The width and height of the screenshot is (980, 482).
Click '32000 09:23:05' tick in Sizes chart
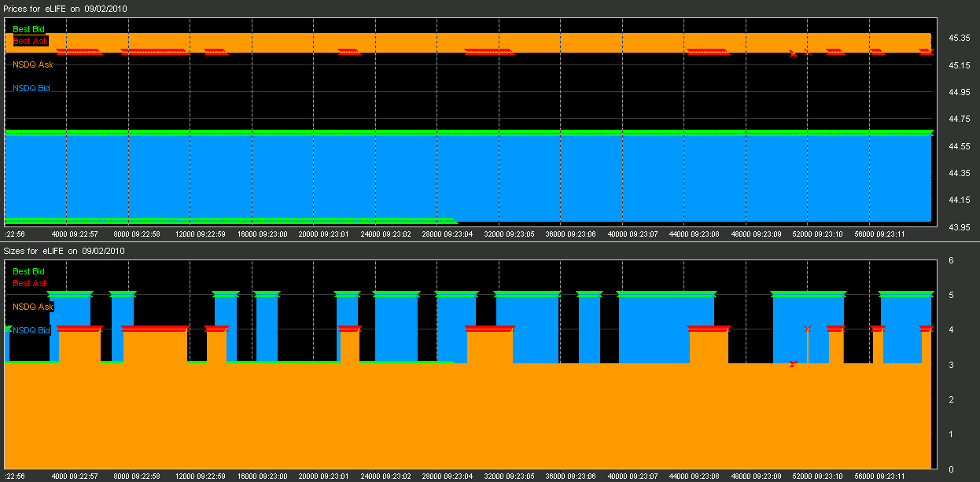(x=510, y=476)
